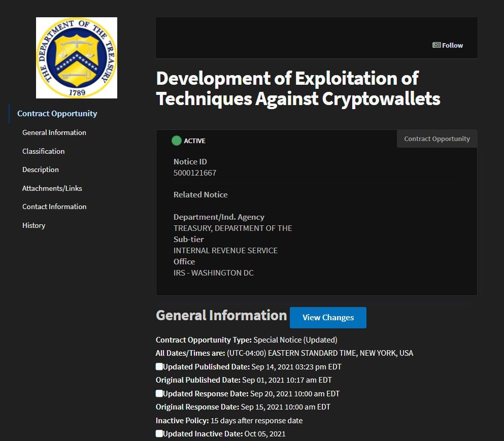Click the Office label
Image resolution: width=504 pixels, height=441 pixels.
pos(184,262)
